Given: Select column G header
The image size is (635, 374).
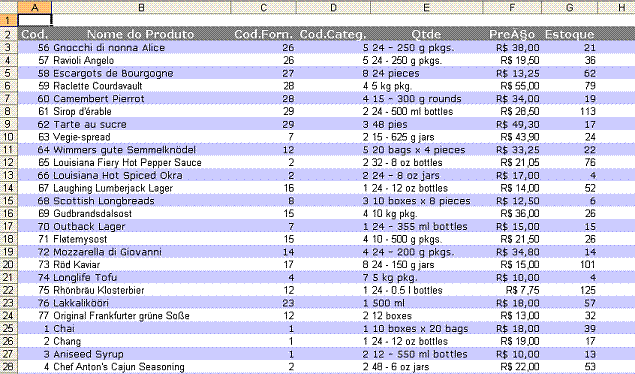Looking at the screenshot, I should click(569, 7).
